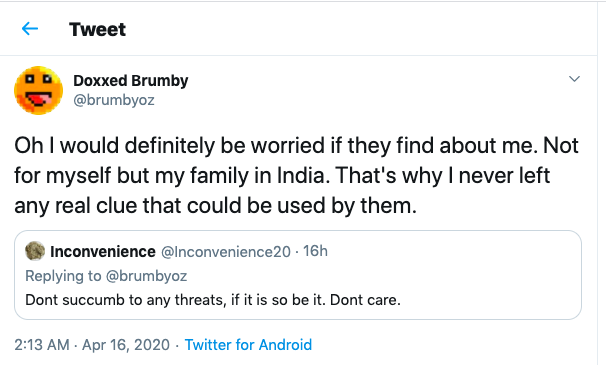Go back using the blue arrow
This screenshot has width=606, height=365.
click(x=30, y=29)
